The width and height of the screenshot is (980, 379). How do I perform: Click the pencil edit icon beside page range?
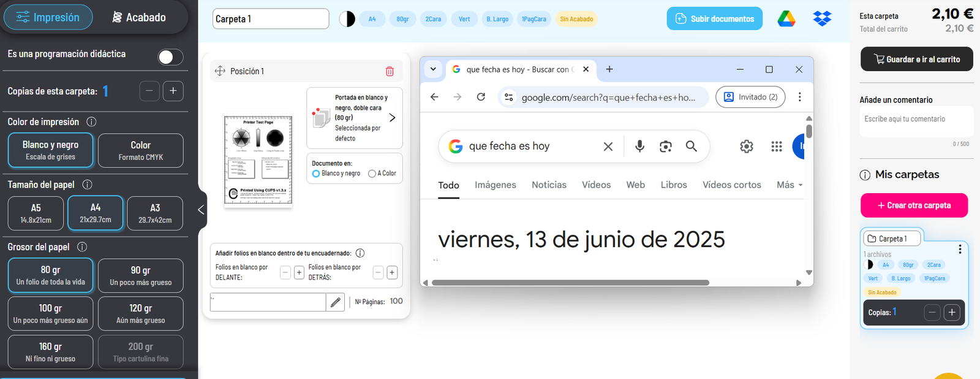click(335, 302)
